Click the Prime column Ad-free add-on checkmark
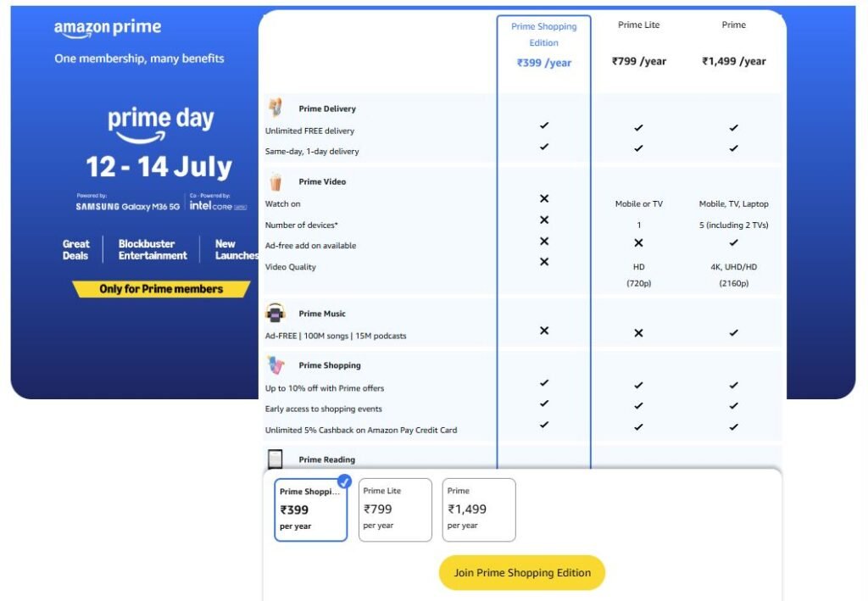This screenshot has width=868, height=601. [x=733, y=242]
